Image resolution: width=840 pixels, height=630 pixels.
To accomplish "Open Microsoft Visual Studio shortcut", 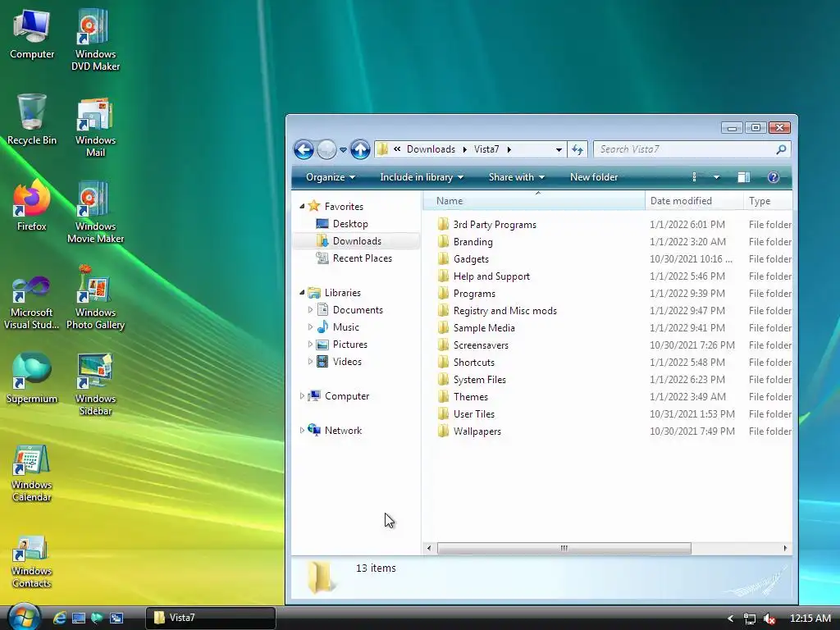I will point(32,303).
